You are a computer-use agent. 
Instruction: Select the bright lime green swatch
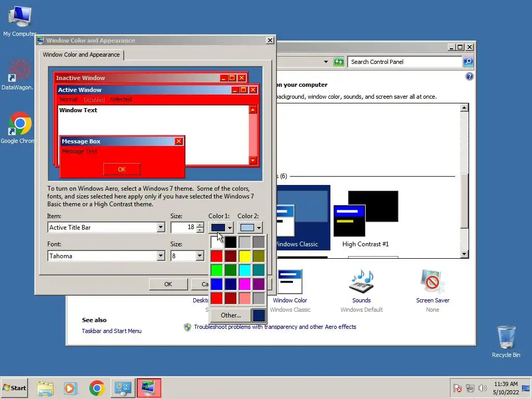coord(217,270)
